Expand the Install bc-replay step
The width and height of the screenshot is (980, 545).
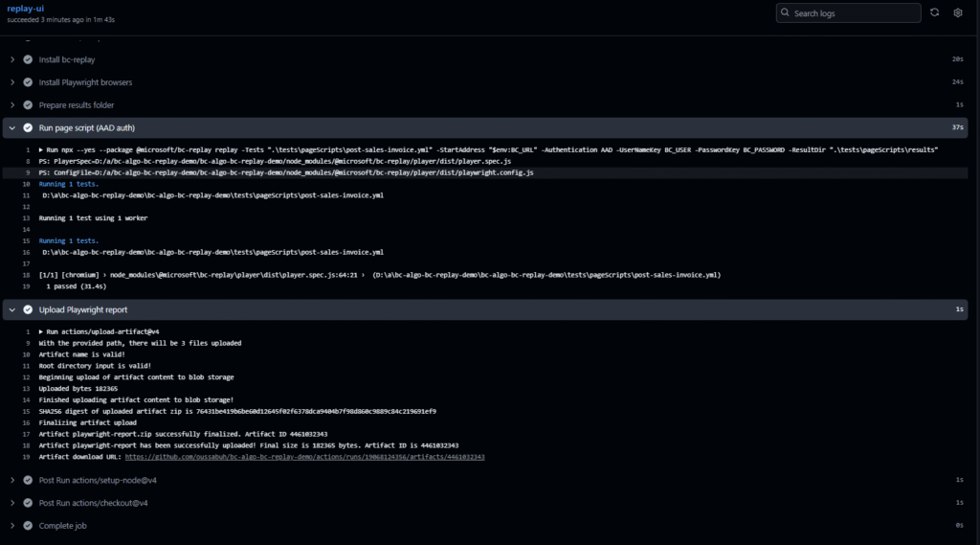coord(12,59)
